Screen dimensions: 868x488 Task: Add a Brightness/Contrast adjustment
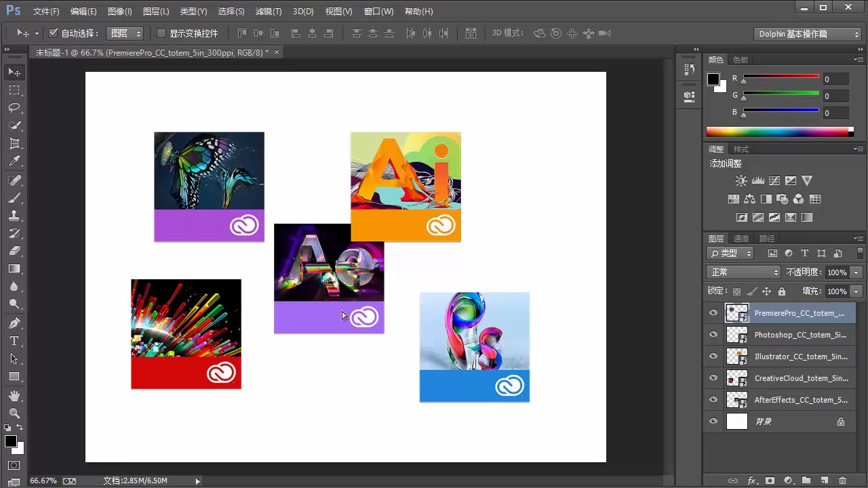pyautogui.click(x=741, y=181)
